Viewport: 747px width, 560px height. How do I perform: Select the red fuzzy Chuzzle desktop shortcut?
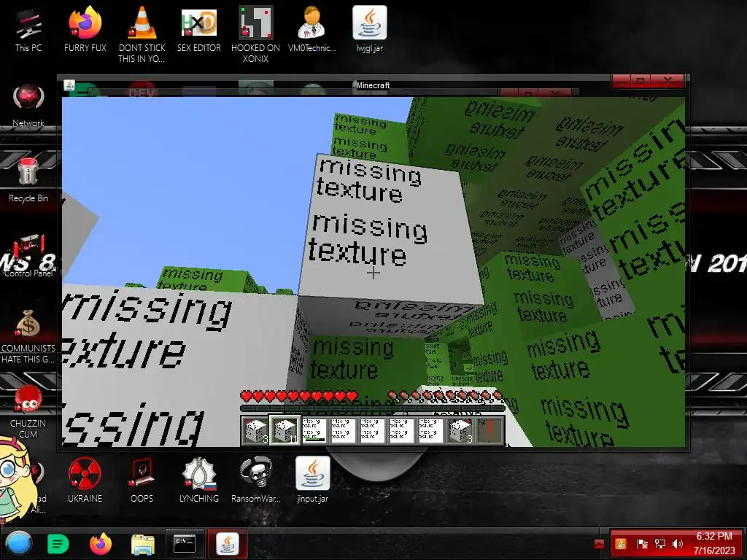coord(28,411)
